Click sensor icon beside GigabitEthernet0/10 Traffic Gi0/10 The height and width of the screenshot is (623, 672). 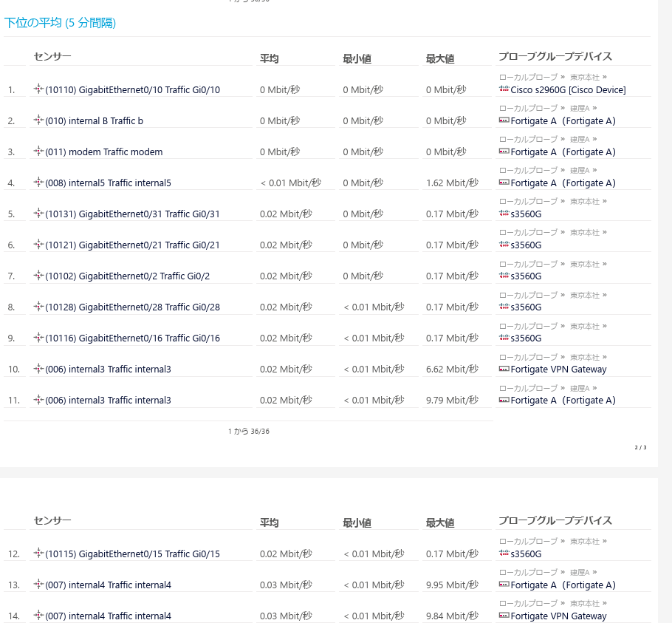tap(38, 89)
